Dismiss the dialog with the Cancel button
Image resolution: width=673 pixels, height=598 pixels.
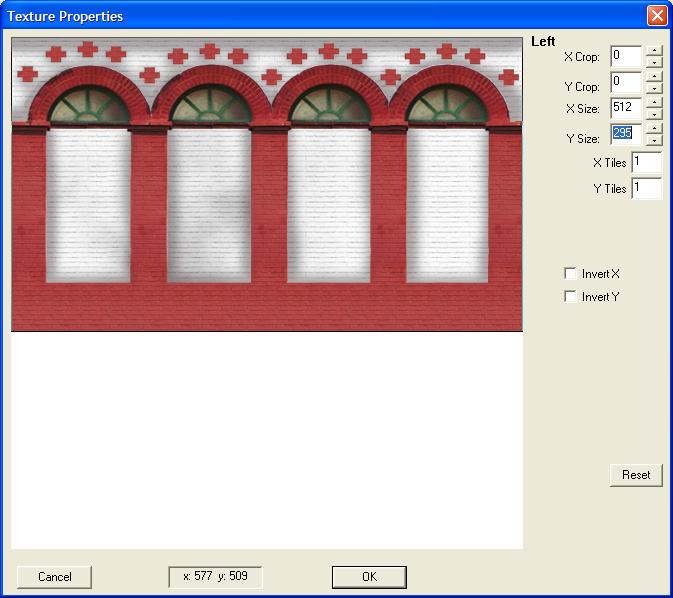(x=55, y=577)
